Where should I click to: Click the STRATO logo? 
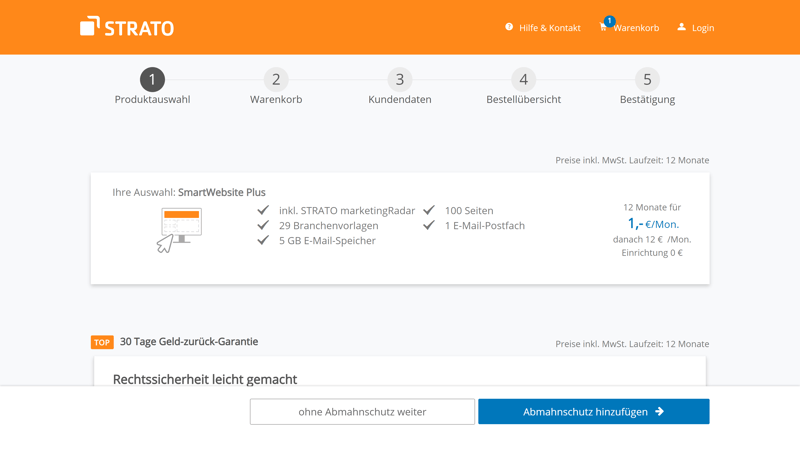coord(127,27)
